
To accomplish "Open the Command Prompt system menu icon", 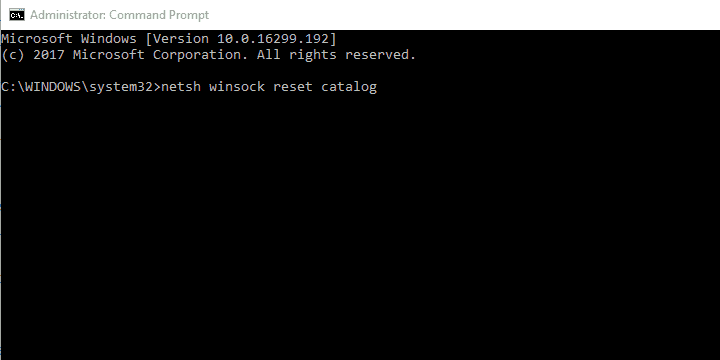I will click(x=17, y=15).
